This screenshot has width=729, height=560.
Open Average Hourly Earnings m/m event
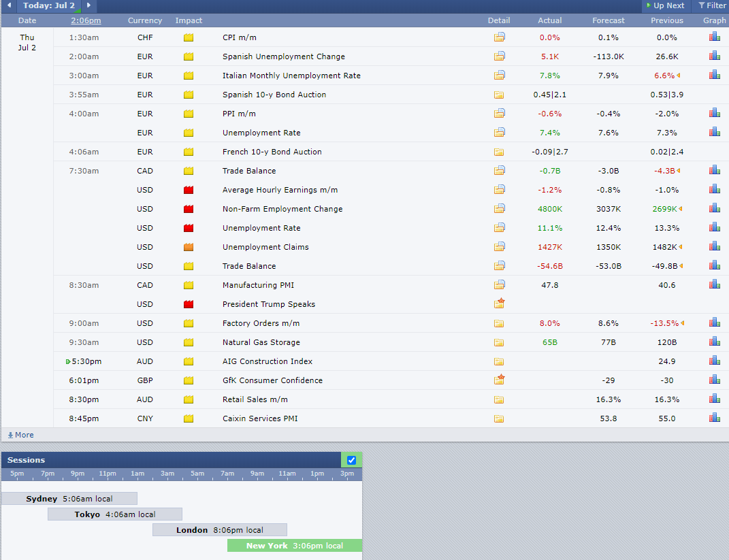(x=280, y=190)
